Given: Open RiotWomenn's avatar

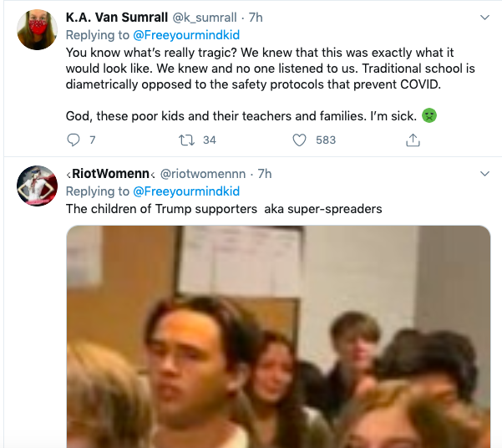Looking at the screenshot, I should [x=37, y=186].
